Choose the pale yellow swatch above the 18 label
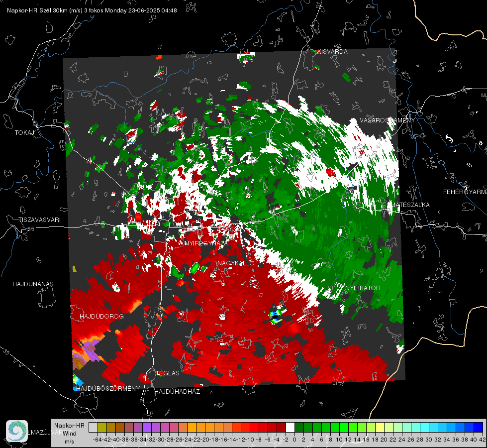Image resolution: width=487 pixels, height=448 pixels. (380, 427)
